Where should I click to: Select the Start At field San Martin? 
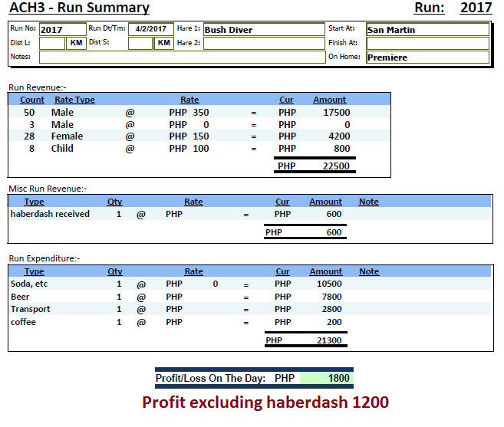coord(427,30)
